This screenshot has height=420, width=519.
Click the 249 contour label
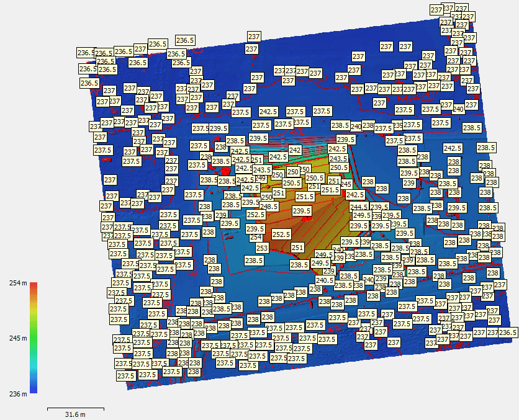point(260,179)
